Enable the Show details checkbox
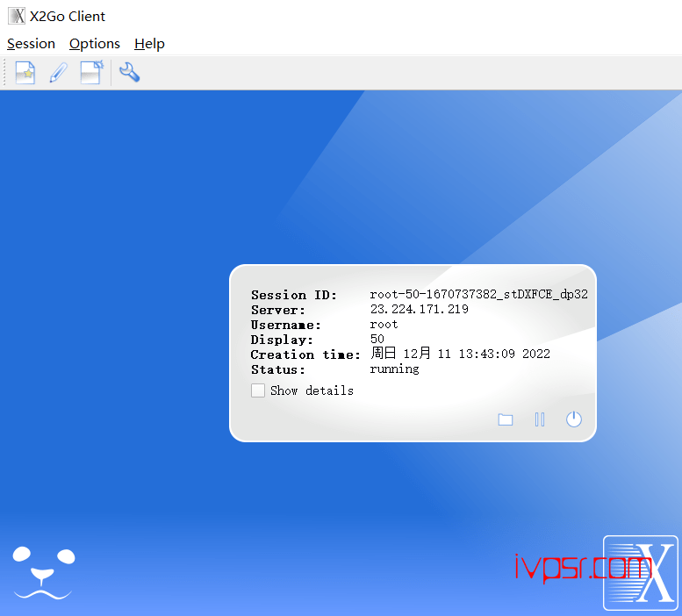This screenshot has height=616, width=682. (x=258, y=390)
